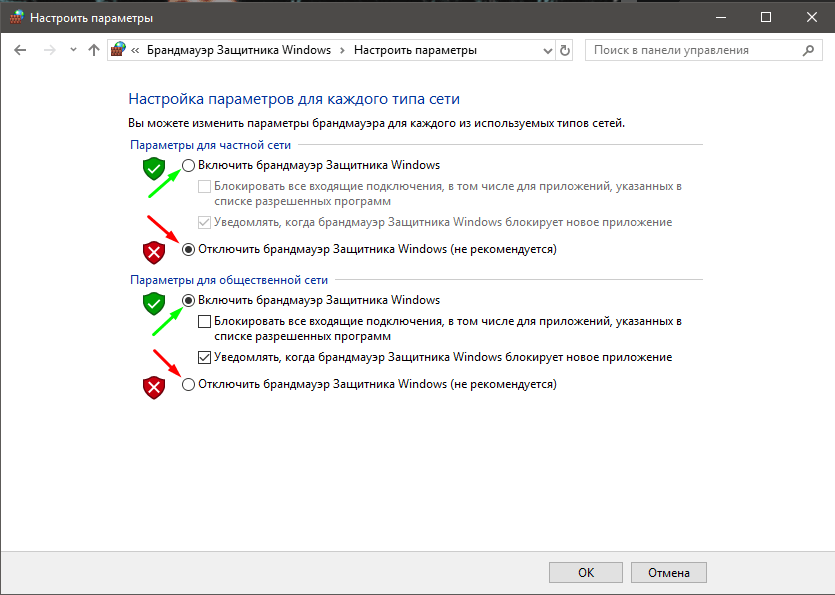
Task: Refresh the page with reload icon
Action: [564, 51]
